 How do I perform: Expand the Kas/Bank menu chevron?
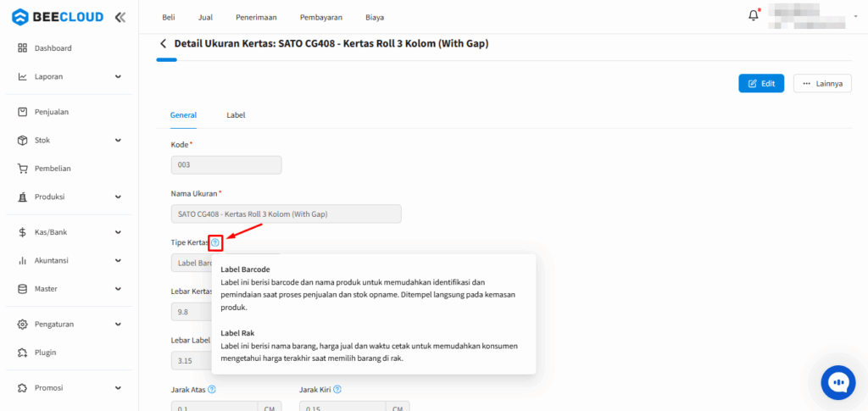coord(118,232)
